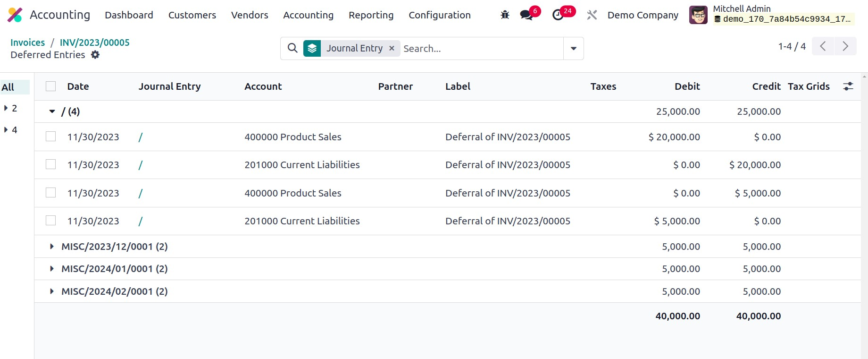Click the Deferred Entries gear icon
Screen dimensions: 868x359
coord(95,55)
